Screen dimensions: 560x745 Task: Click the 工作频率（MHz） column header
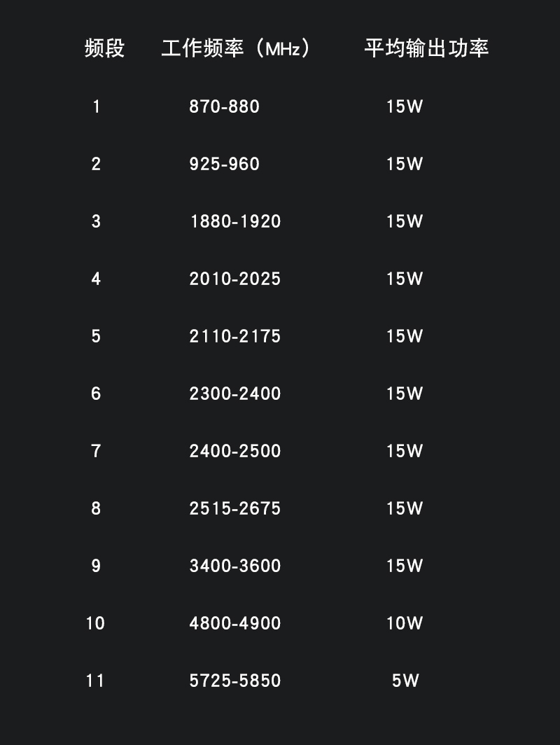click(x=236, y=48)
